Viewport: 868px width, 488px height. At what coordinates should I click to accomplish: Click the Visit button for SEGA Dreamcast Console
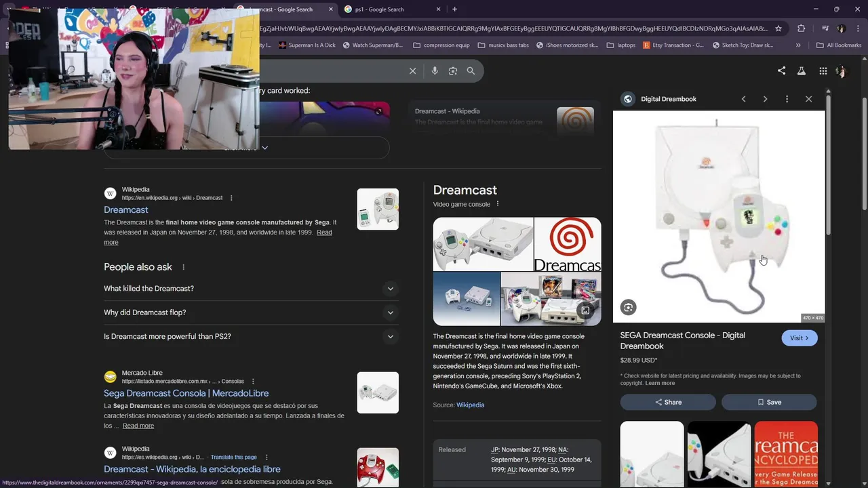click(800, 338)
